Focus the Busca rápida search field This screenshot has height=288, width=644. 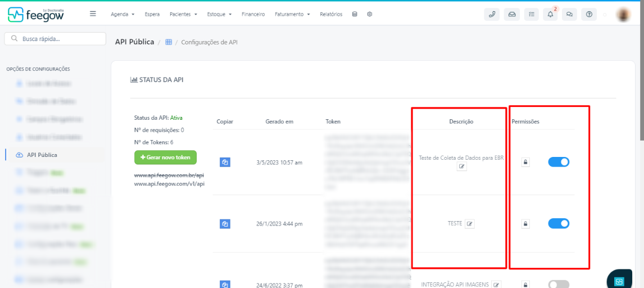[x=55, y=39]
